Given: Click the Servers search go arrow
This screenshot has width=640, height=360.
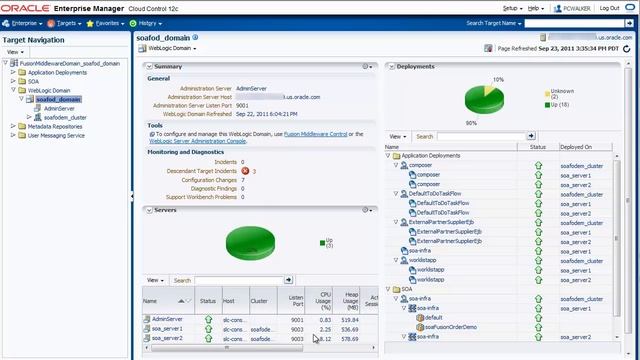Looking at the screenshot, I should [289, 280].
